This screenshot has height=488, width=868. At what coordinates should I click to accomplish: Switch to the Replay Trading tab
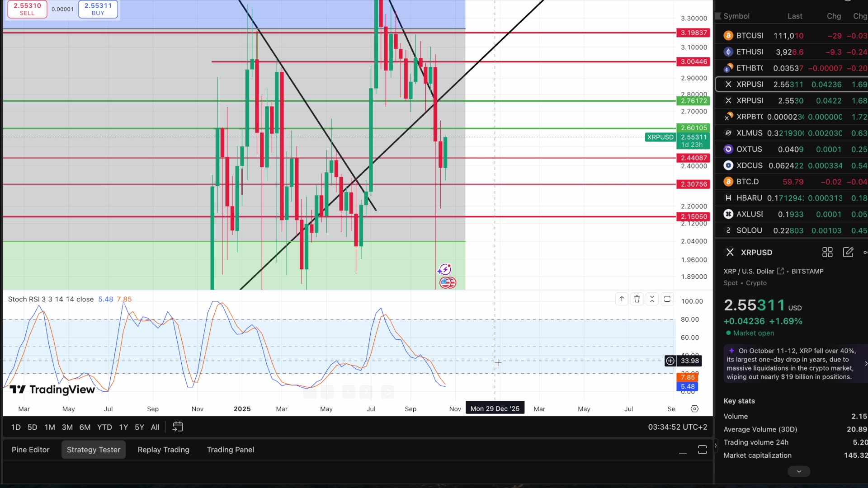click(x=164, y=450)
